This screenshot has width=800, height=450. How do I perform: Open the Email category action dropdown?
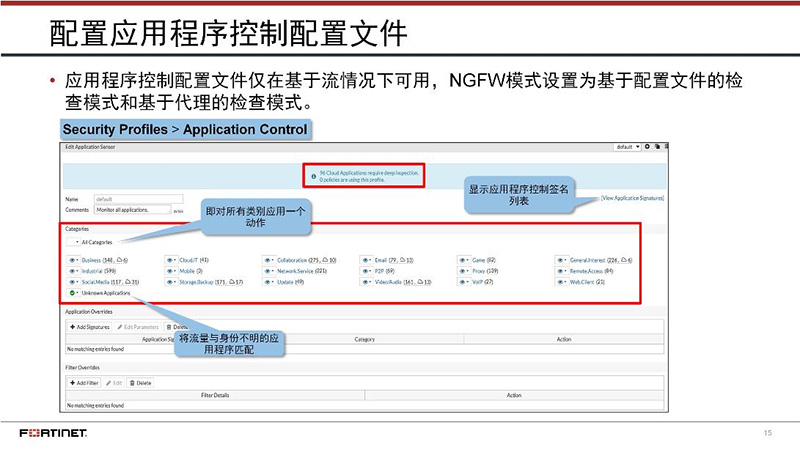pos(367,260)
